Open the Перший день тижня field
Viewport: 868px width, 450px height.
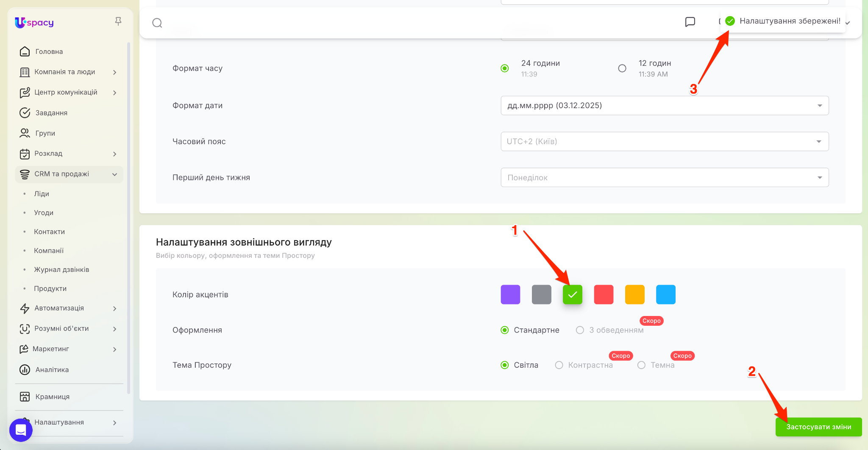[664, 178]
